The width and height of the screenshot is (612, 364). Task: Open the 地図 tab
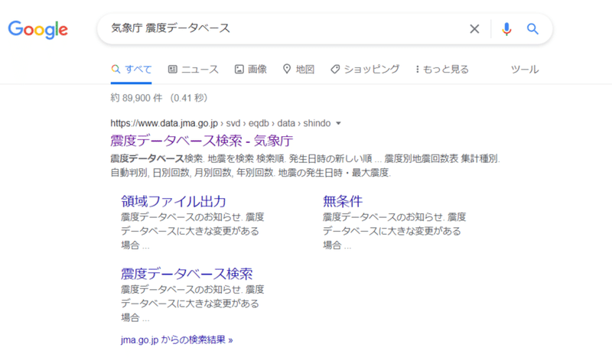coord(298,69)
